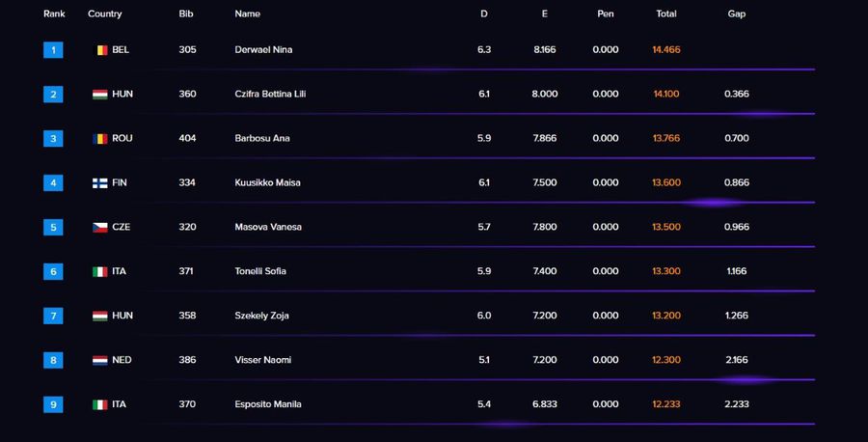This screenshot has height=442, width=868.
Task: Click the Country column header
Action: (x=104, y=14)
